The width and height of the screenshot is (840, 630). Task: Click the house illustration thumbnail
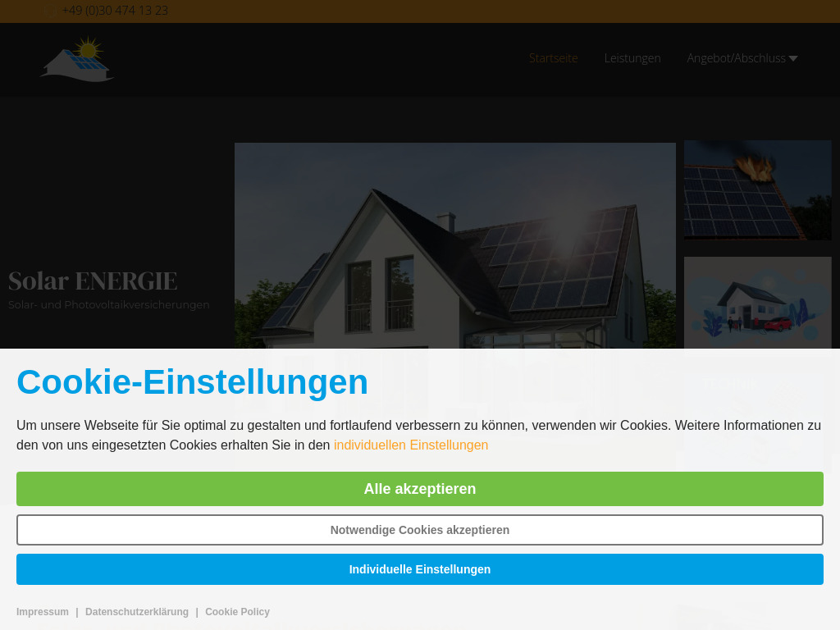(x=757, y=303)
